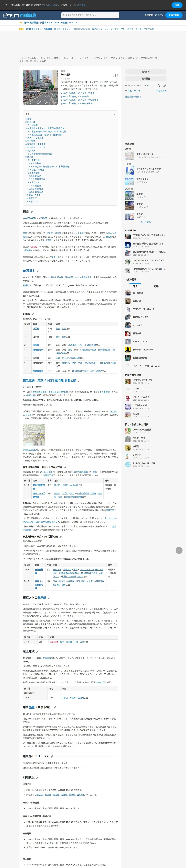Collapse the 目次 table of contents chevron

click(114, 115)
